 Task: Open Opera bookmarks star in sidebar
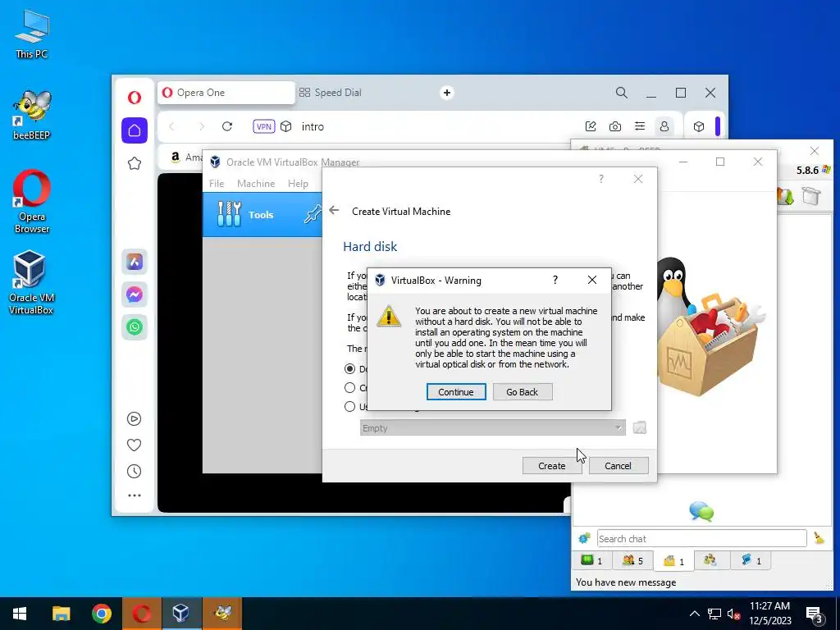135,163
